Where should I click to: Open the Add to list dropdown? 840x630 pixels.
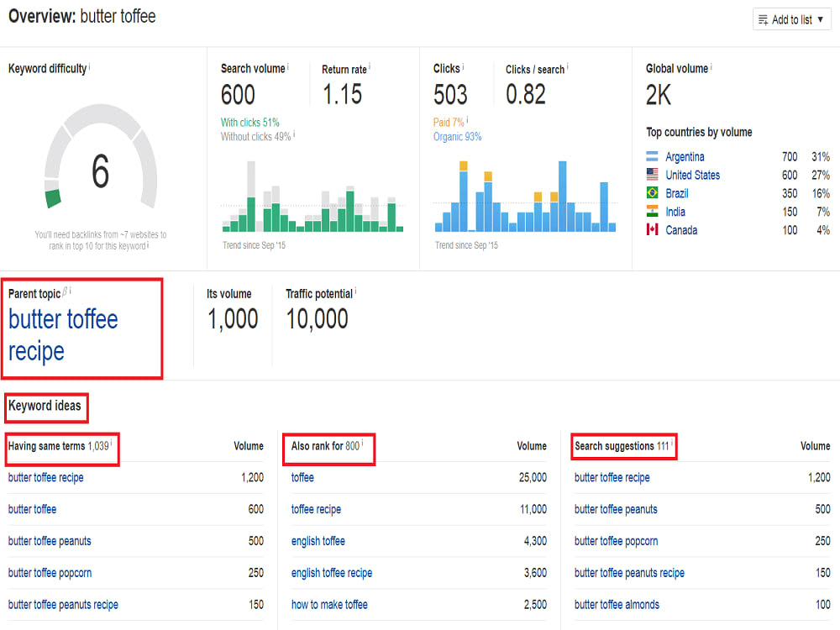pos(791,20)
